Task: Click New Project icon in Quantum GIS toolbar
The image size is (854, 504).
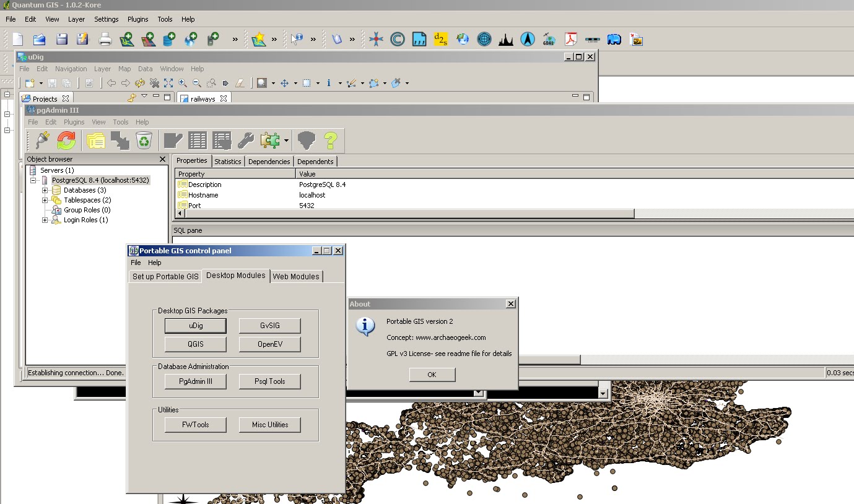Action: tap(18, 40)
